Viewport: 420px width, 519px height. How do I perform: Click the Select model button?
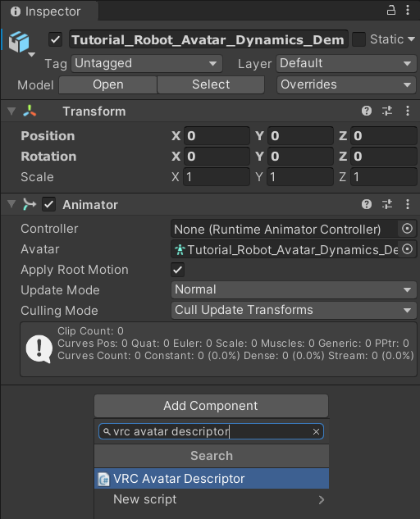[x=211, y=84]
